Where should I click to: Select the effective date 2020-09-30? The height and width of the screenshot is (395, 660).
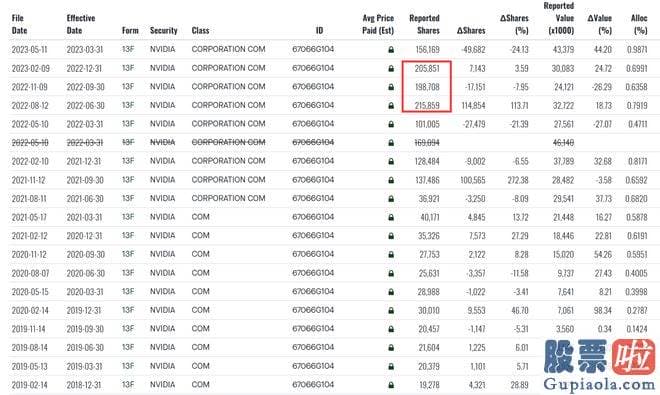tap(85, 255)
